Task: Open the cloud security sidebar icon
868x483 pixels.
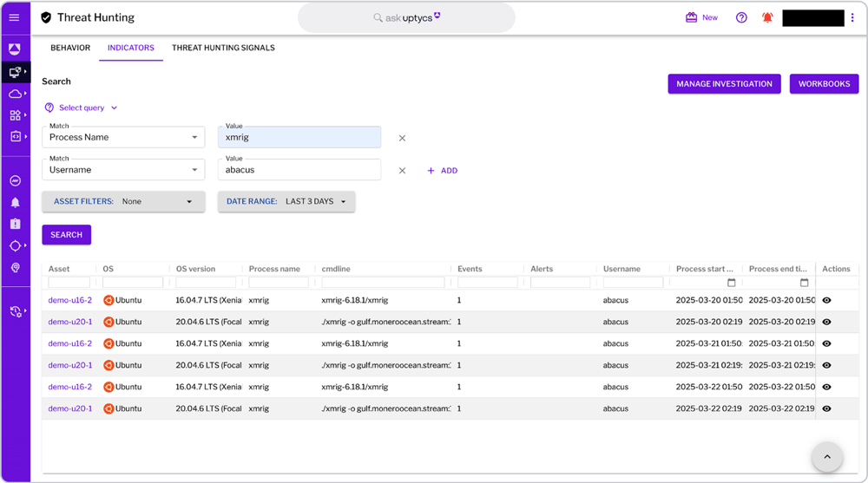Action: 15,94
